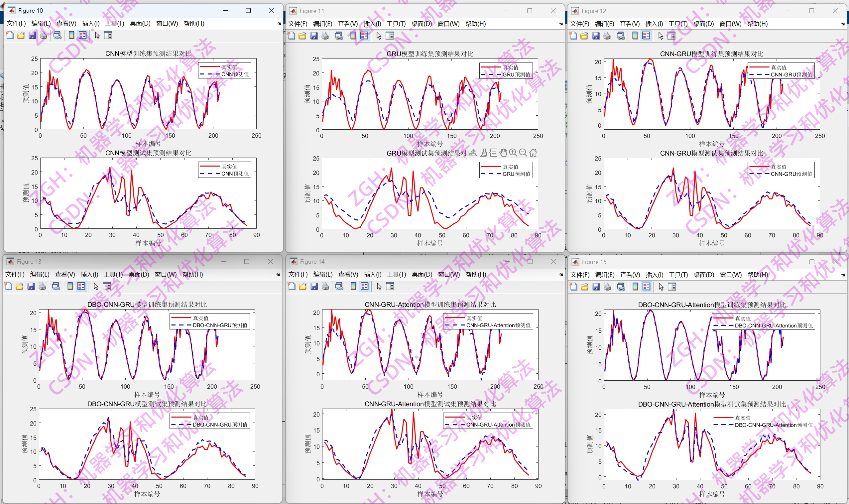
Task: Toggle Edit Plot arrow in Figure 14 toolbar
Action: click(379, 286)
